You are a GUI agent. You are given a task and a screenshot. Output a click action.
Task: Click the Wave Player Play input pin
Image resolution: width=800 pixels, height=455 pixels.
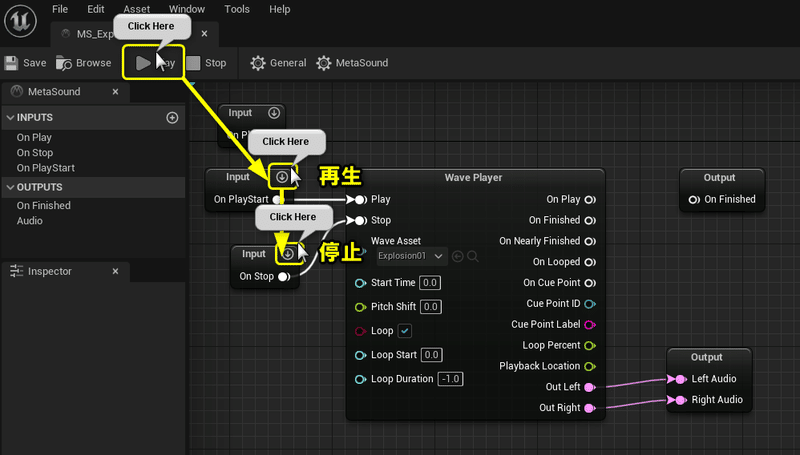[x=360, y=199]
